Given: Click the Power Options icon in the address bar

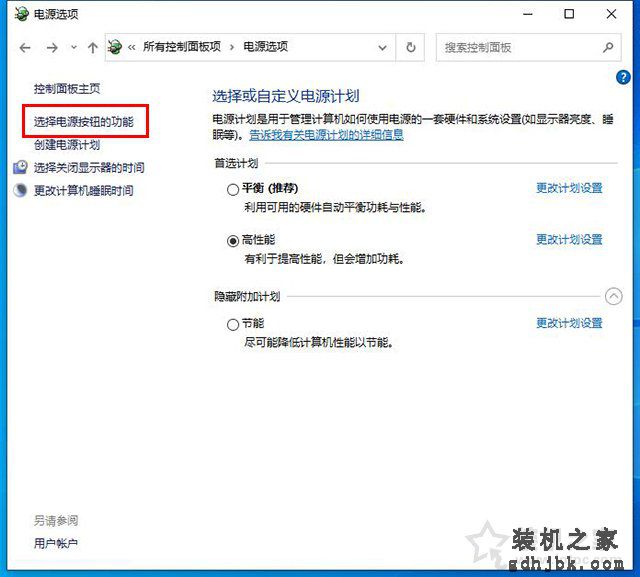Looking at the screenshot, I should pyautogui.click(x=115, y=47).
